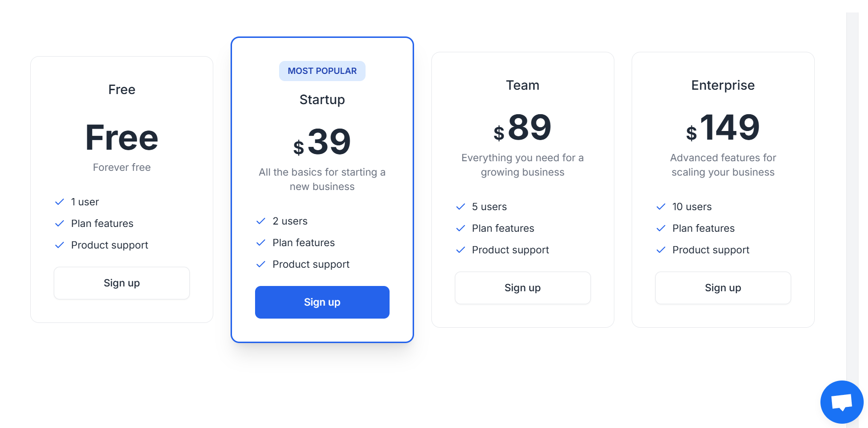
Task: Click the checkmark beside Free plan's 'Product support'
Action: click(60, 245)
